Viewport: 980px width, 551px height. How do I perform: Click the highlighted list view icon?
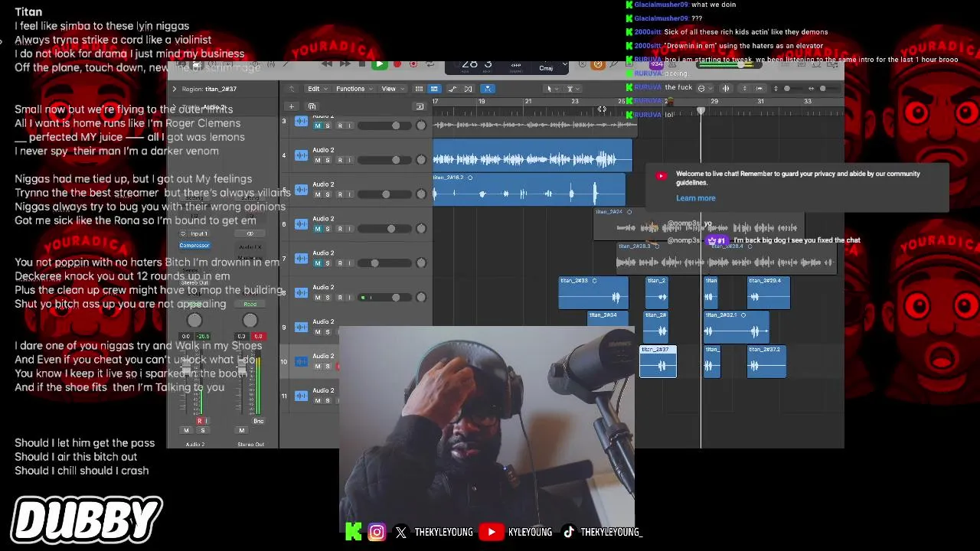(x=434, y=89)
